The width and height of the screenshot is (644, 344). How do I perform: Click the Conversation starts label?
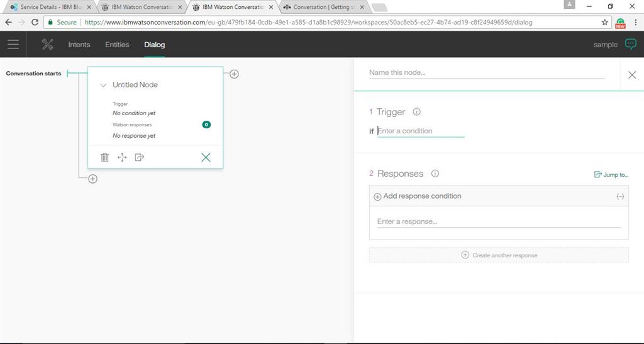click(x=34, y=74)
